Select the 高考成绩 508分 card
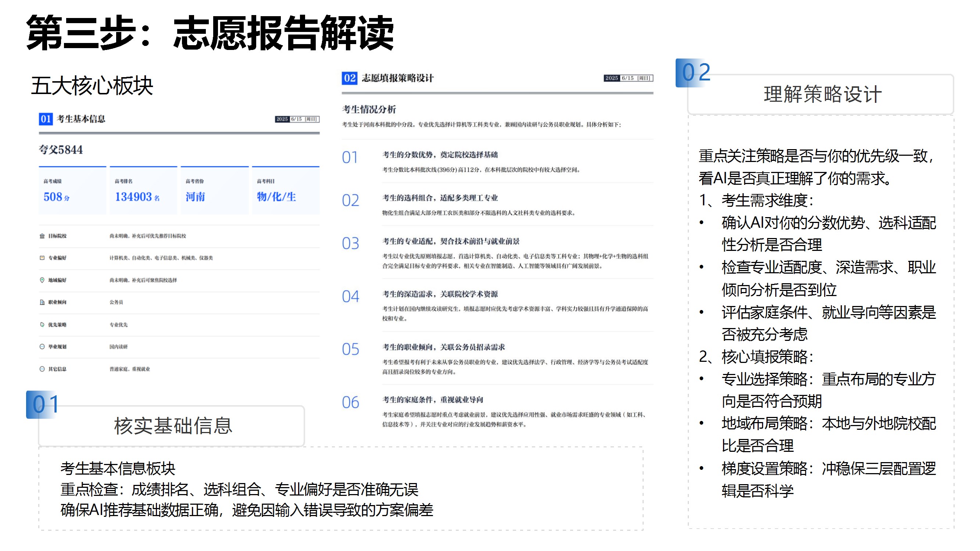Screen dimensions: 980x551 click(x=72, y=191)
